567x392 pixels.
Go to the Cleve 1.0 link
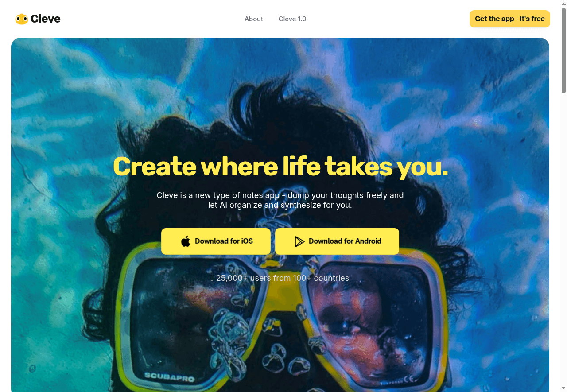point(292,19)
